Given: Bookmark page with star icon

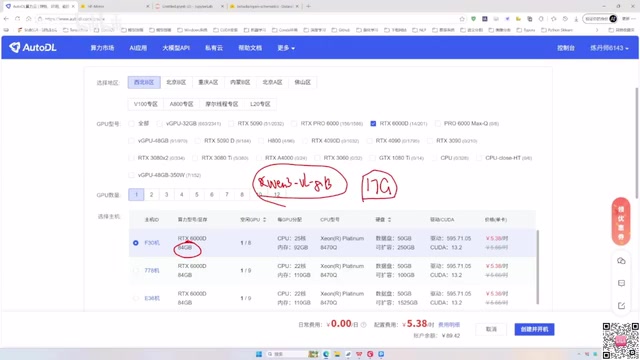Looking at the screenshot, I should [x=462, y=19].
